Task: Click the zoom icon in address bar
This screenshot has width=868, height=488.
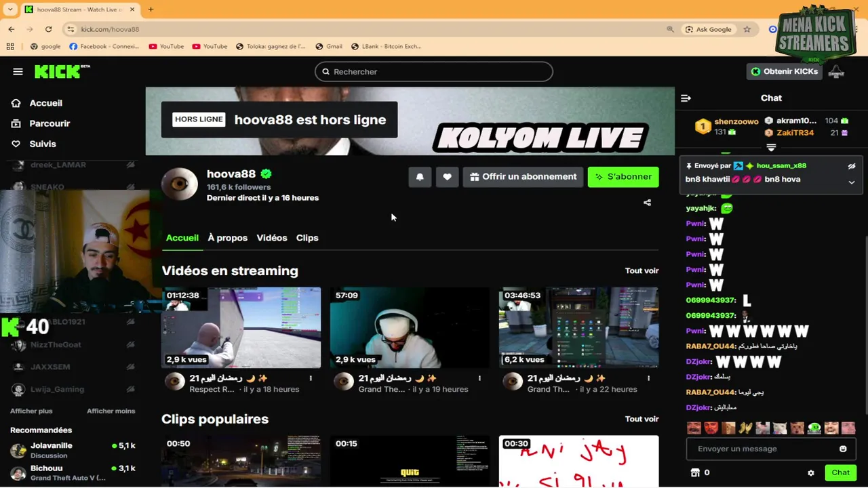Action: (x=670, y=29)
